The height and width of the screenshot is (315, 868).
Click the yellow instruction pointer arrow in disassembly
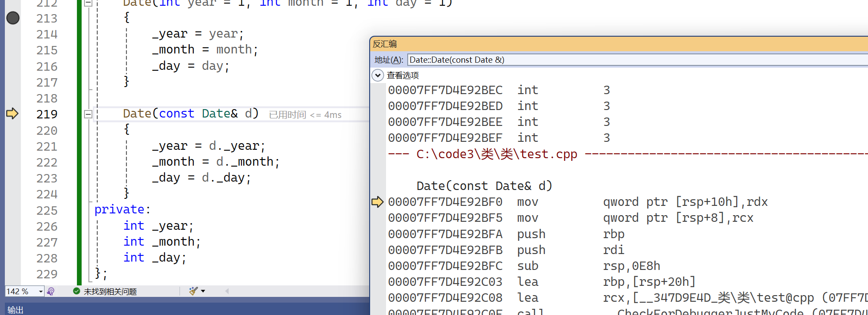click(377, 202)
